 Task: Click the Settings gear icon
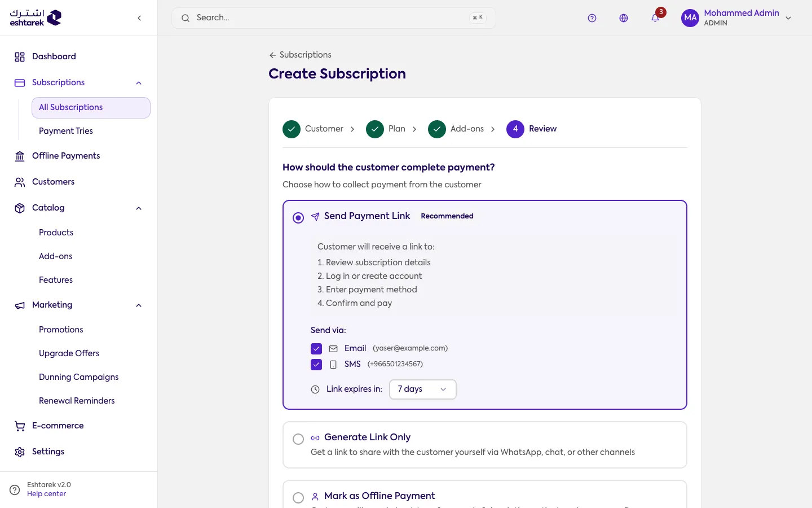click(20, 452)
